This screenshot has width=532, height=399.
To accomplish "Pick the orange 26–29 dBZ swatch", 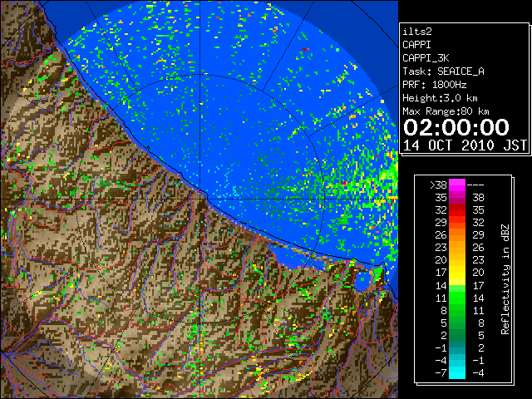I will coord(457,235).
